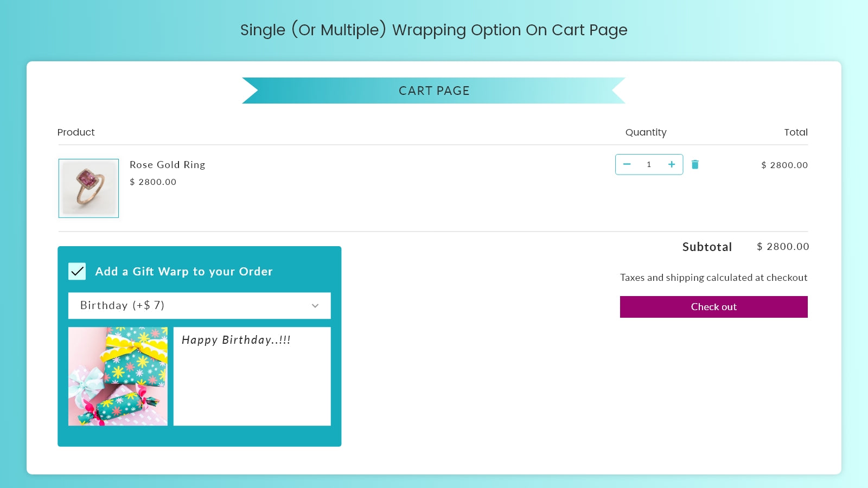The width and height of the screenshot is (868, 488).
Task: Click the CART PAGE banner
Action: pos(433,91)
